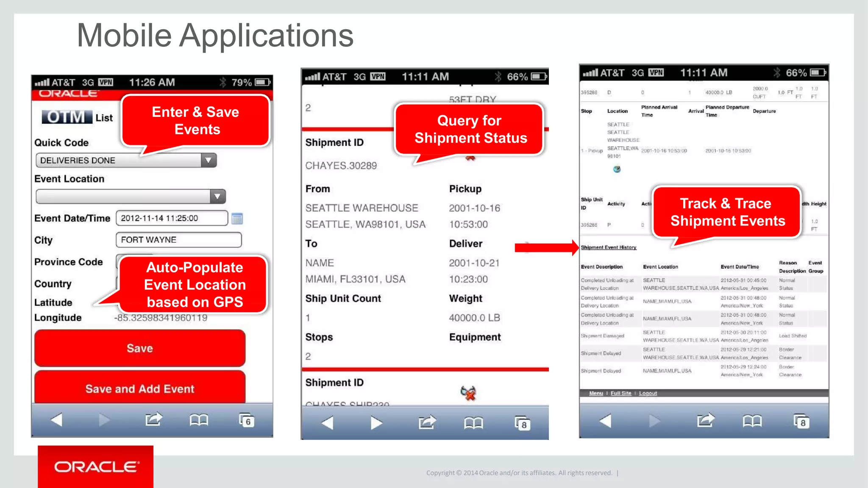This screenshot has height=488, width=868.
Task: Click the Event Date/Time input field
Action: [172, 218]
